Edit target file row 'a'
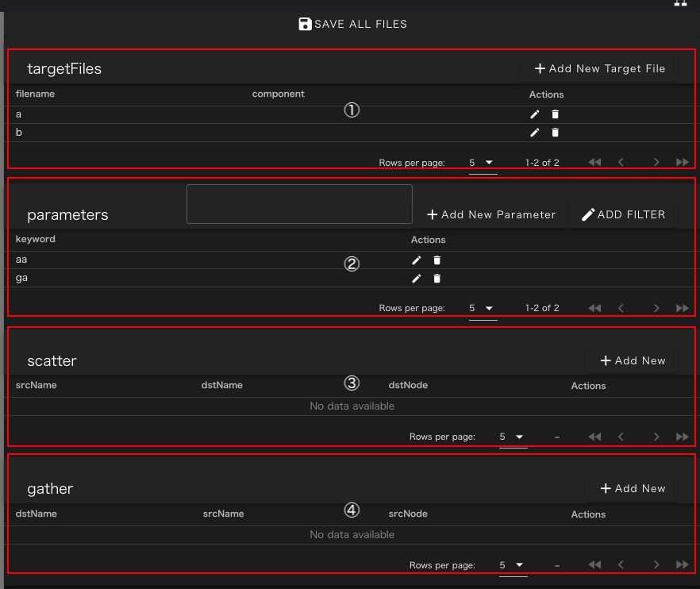The image size is (700, 589). coord(535,114)
